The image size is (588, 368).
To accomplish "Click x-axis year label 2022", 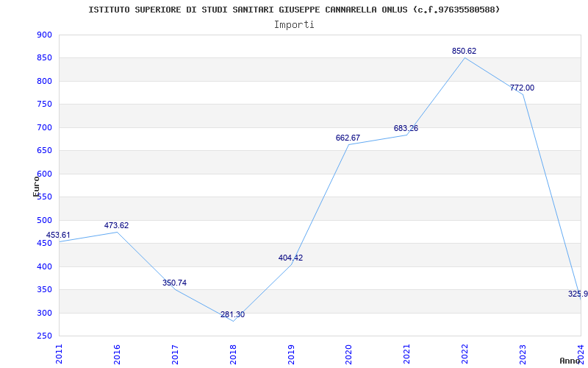I will pos(465,354).
